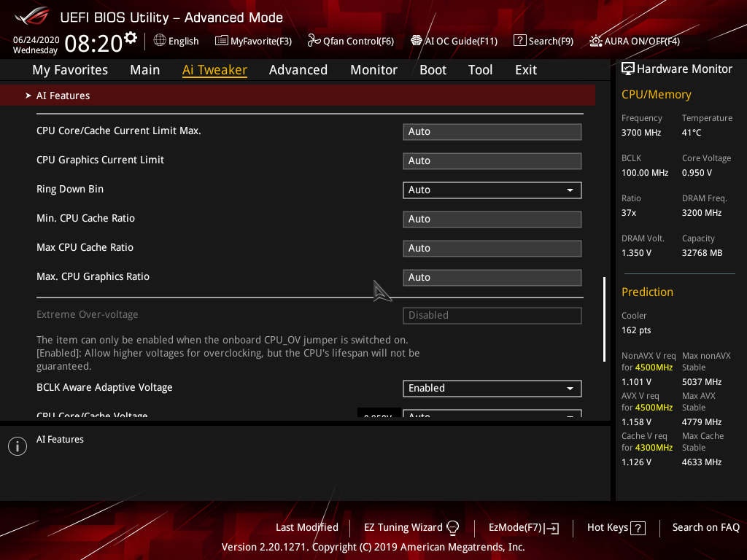Click Extreme Over-voltage Disabled field
Screen dimensions: 747x560
click(492, 315)
